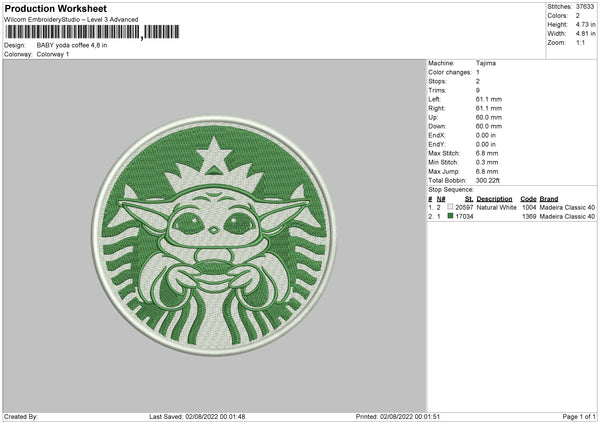Click the 'Brand' column header

[x=549, y=199]
